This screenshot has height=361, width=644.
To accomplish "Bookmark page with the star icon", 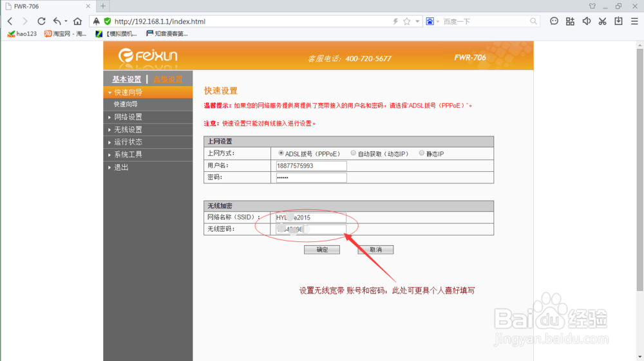I will [x=406, y=21].
